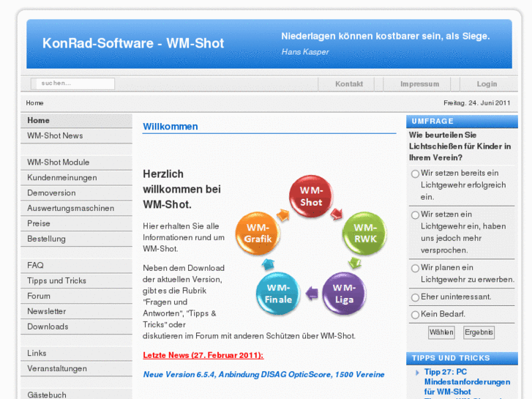
Task: Click the 'Herzlich willkommen bei WM-Shot.' heading
Action: [x=181, y=189]
